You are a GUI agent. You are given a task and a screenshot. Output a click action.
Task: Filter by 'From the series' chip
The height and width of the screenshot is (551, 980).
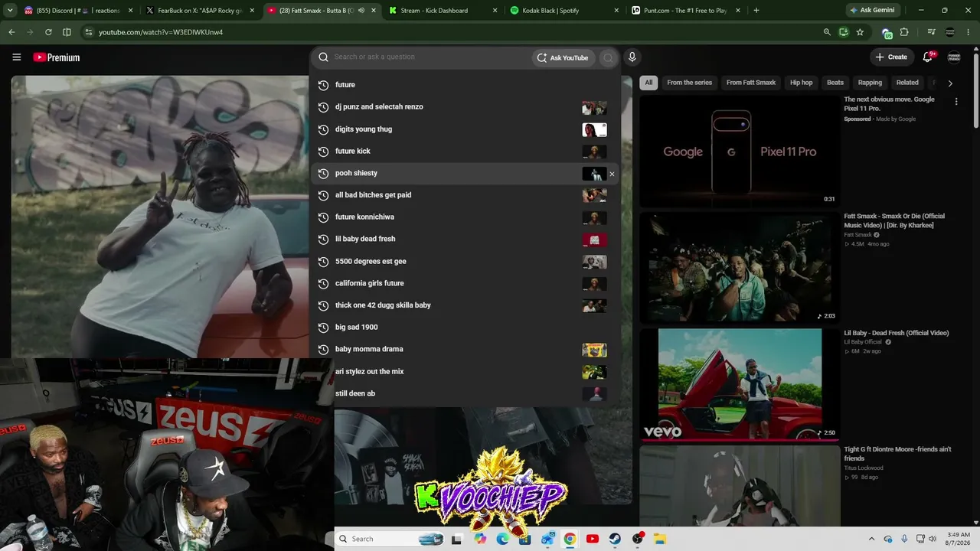(x=689, y=83)
